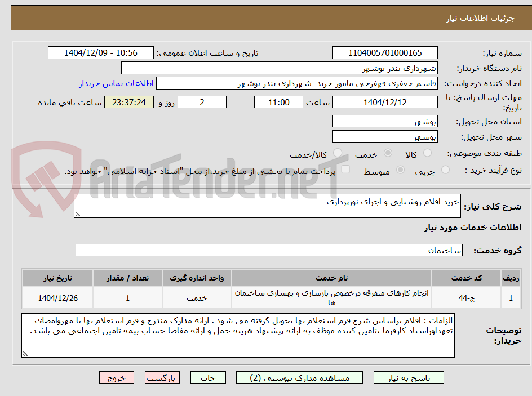The image size is (532, 396).
Task: Click the جزئیات اطلاعات نیاز page header
Action: click(480, 18)
